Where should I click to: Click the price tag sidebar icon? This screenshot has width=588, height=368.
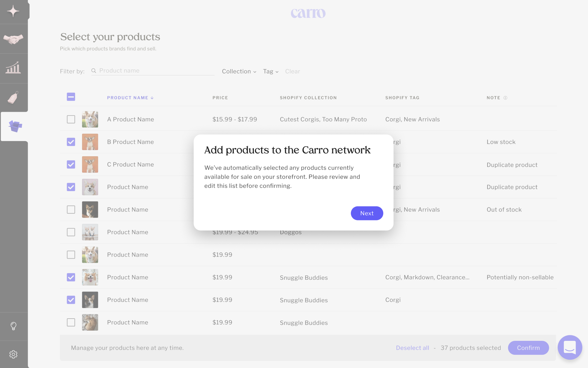pyautogui.click(x=13, y=98)
